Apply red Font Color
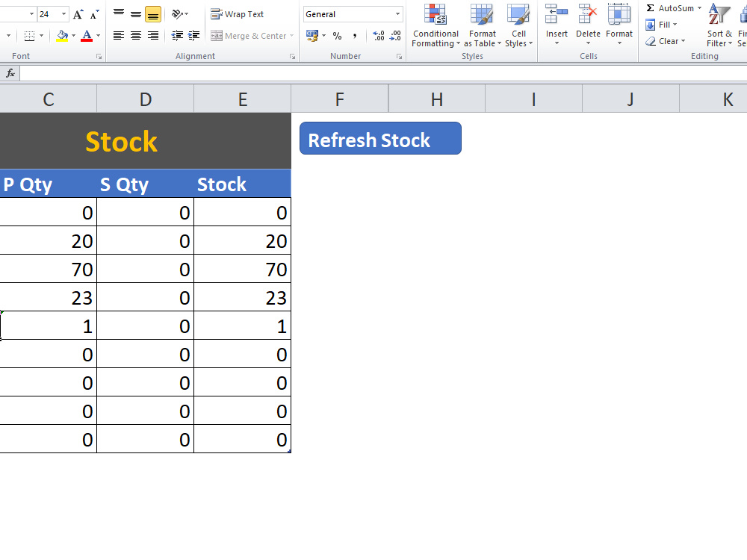Screen dimensions: 747x560 tap(87, 36)
